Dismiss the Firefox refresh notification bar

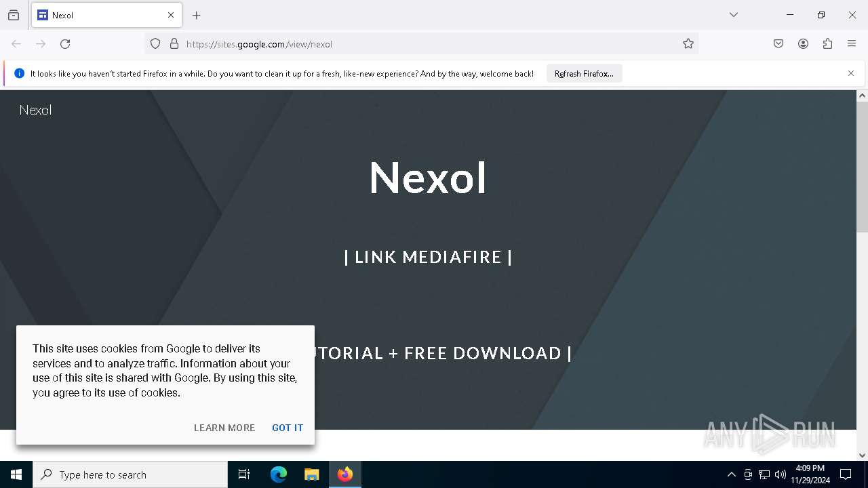tap(851, 73)
